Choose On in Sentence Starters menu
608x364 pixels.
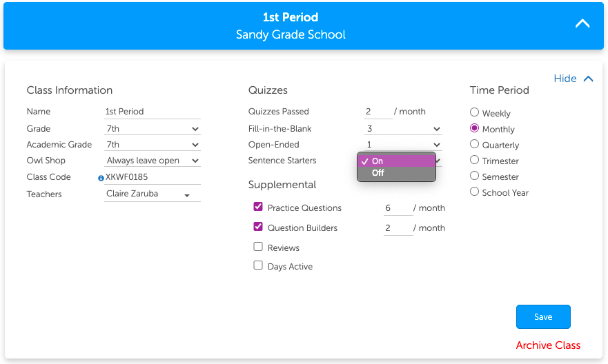click(x=378, y=161)
